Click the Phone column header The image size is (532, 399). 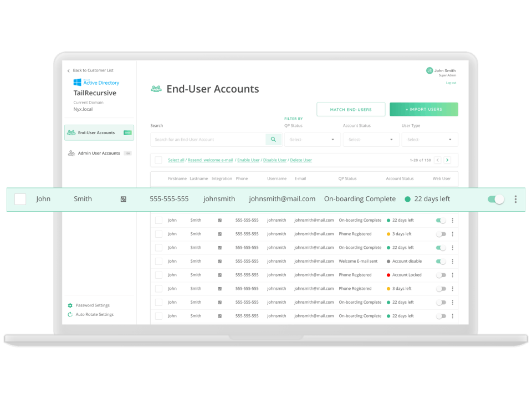(242, 178)
